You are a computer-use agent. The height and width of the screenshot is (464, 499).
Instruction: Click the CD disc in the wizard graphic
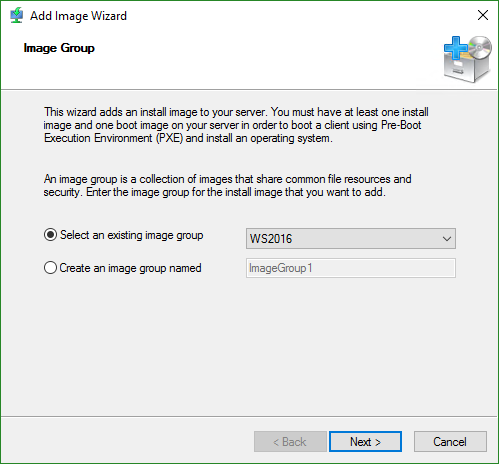pos(480,48)
